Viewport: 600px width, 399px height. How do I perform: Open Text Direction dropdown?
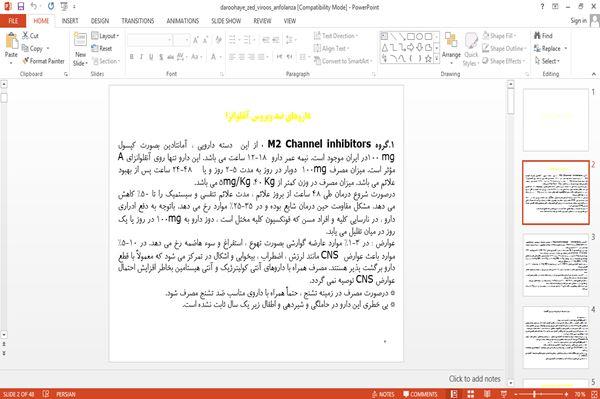point(336,36)
